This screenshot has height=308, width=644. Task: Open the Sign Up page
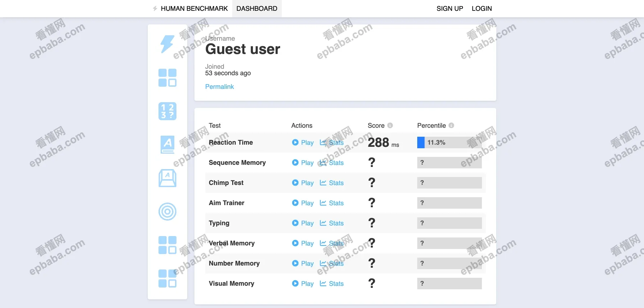(x=450, y=9)
